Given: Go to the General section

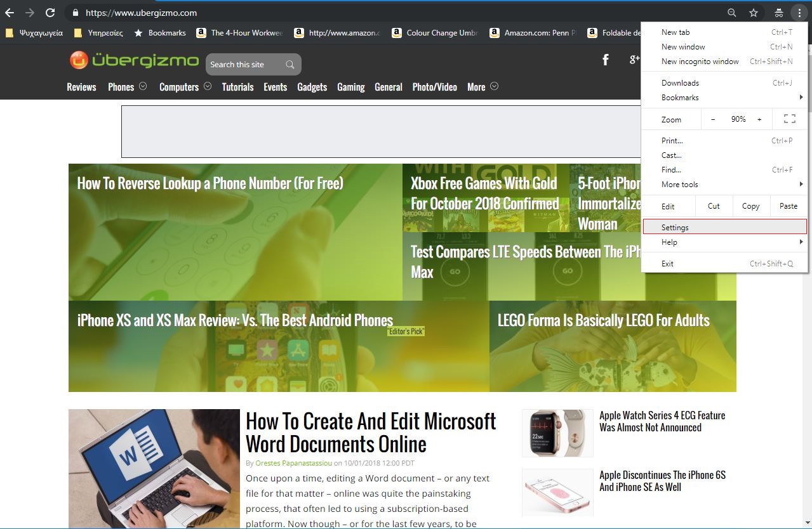Looking at the screenshot, I should (x=389, y=87).
